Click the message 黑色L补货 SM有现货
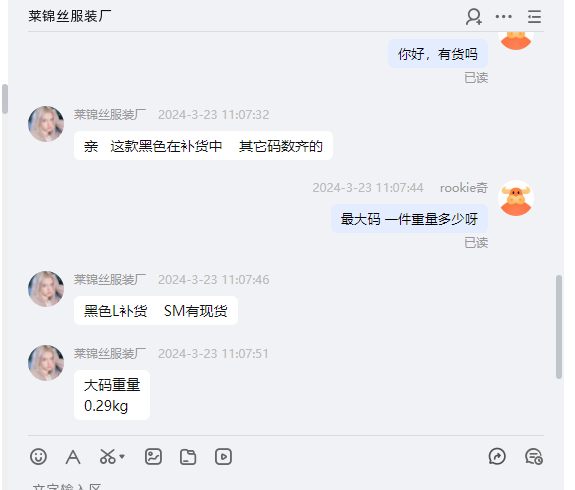 click(156, 311)
